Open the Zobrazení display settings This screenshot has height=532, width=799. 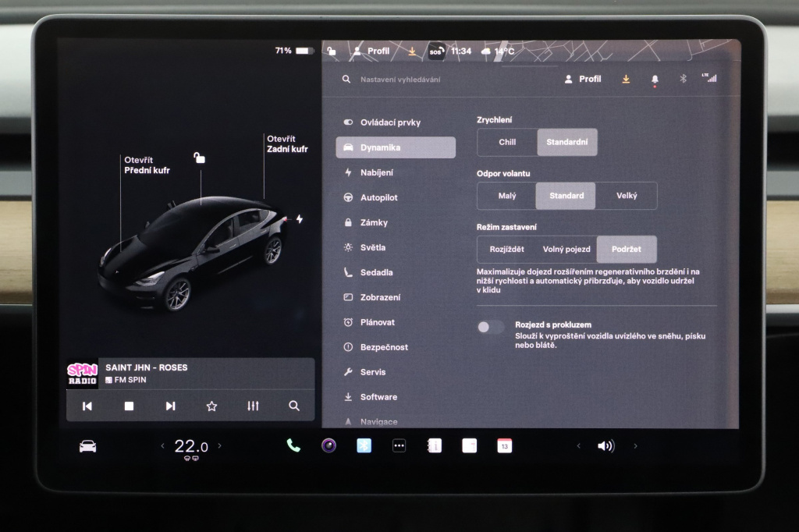pos(385,297)
